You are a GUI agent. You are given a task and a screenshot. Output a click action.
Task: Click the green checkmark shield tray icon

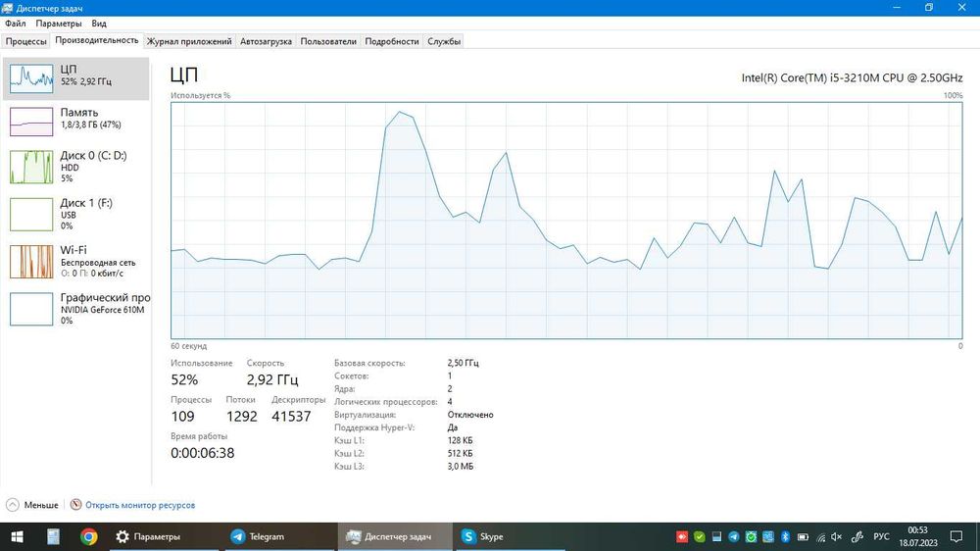coord(700,536)
